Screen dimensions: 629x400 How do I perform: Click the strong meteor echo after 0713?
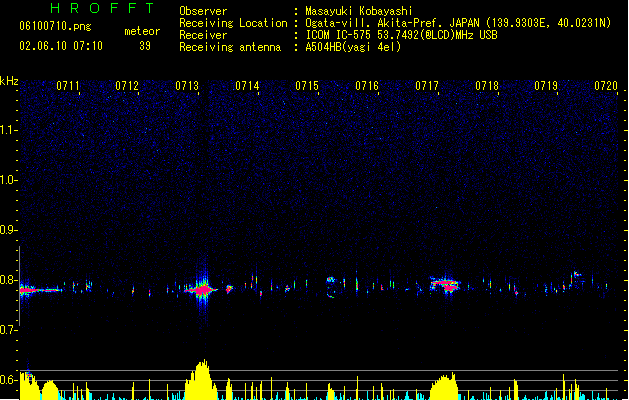pyautogui.click(x=203, y=289)
